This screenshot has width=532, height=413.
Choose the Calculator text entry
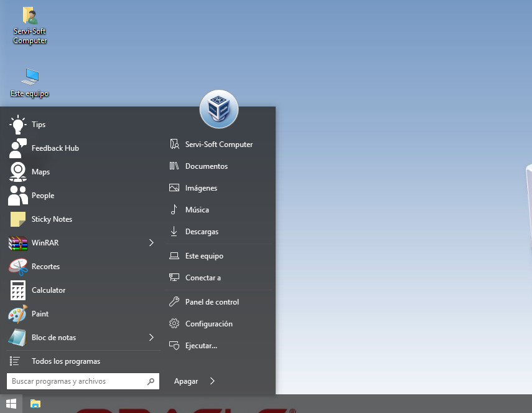click(x=49, y=290)
